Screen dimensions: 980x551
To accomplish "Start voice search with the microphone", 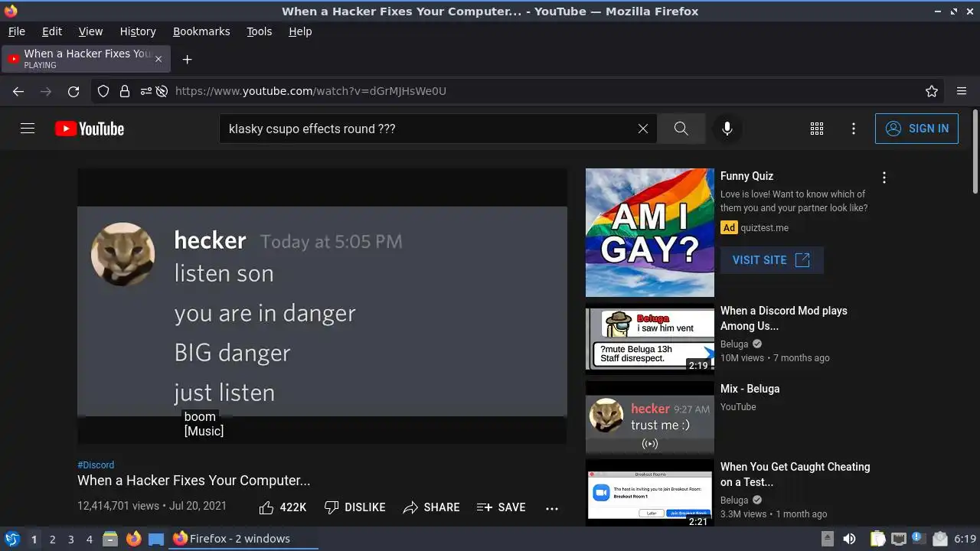I will tap(727, 129).
